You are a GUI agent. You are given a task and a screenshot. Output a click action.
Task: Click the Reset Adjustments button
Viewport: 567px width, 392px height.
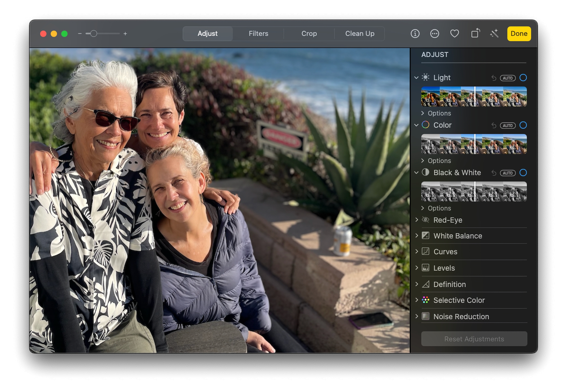coord(474,338)
